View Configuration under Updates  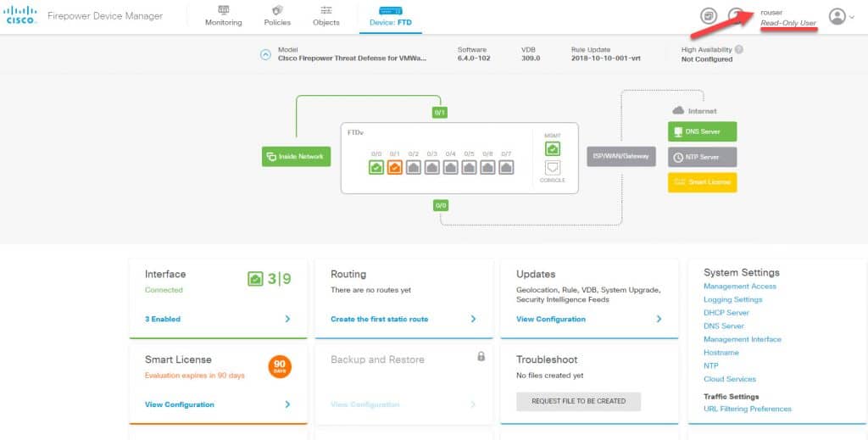(551, 319)
